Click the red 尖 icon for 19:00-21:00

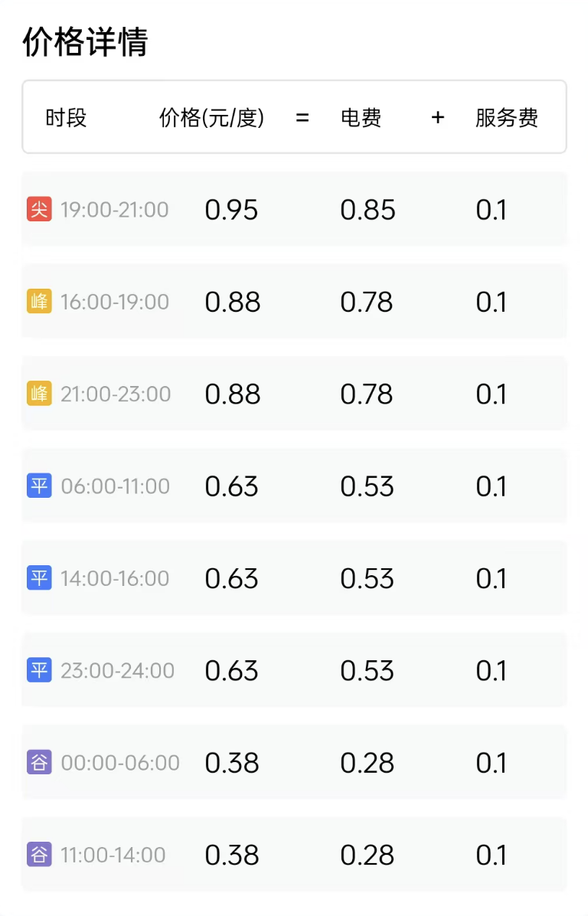[x=39, y=209]
